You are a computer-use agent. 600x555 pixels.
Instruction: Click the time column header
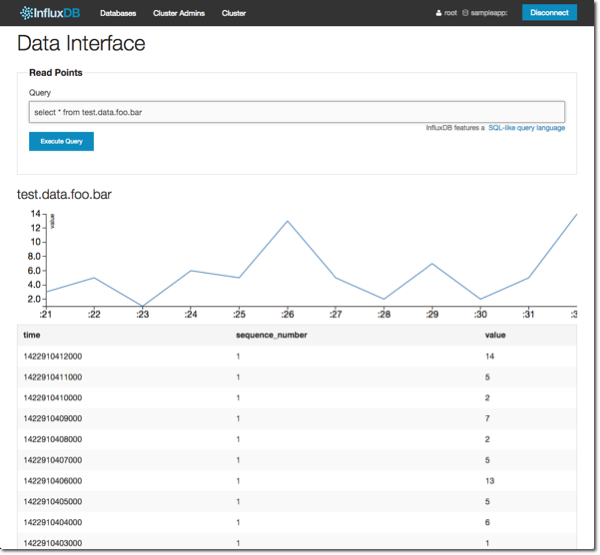point(32,335)
